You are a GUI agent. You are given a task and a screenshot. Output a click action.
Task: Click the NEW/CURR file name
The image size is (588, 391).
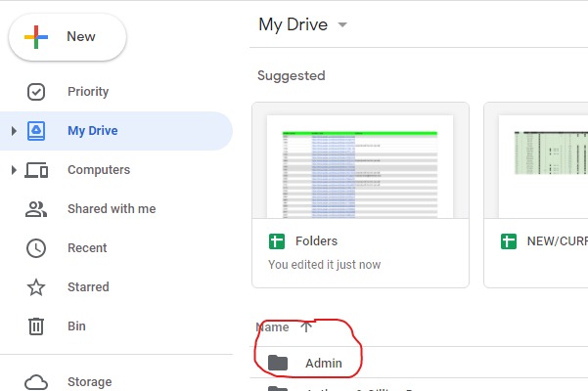558,241
